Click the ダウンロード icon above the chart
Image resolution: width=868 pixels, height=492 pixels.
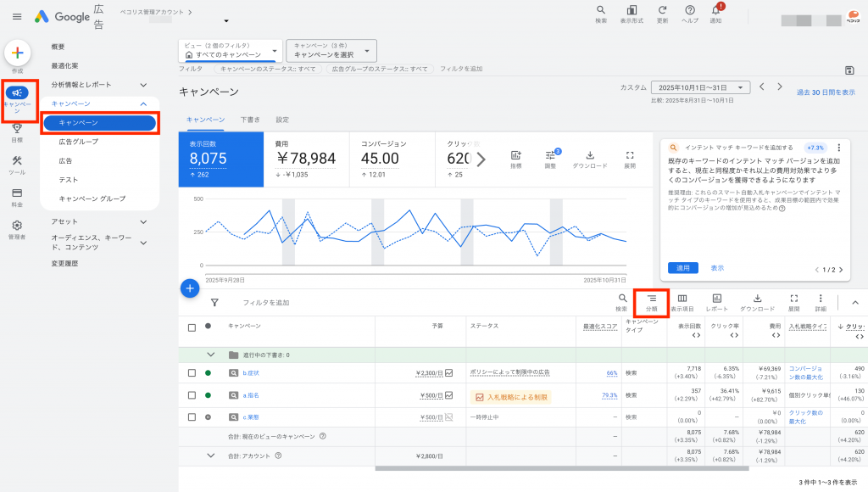(590, 157)
